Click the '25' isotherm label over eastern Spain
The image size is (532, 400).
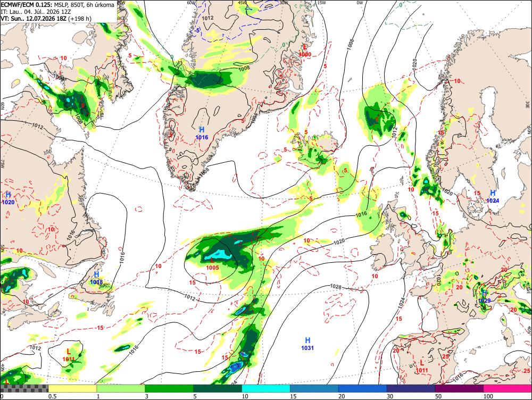pos(445,356)
